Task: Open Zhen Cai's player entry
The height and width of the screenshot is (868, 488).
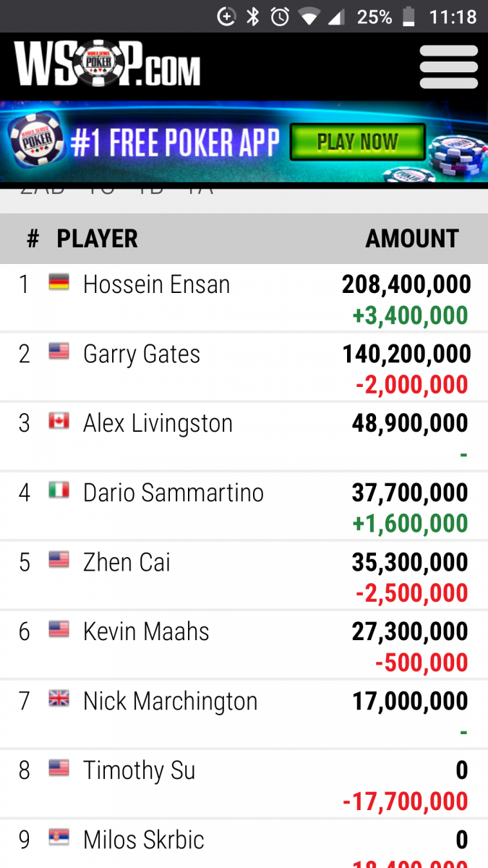Action: tap(244, 575)
